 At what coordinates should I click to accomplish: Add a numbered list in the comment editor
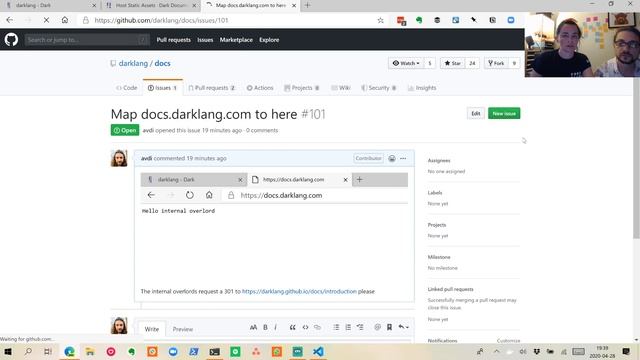click(x=348, y=327)
